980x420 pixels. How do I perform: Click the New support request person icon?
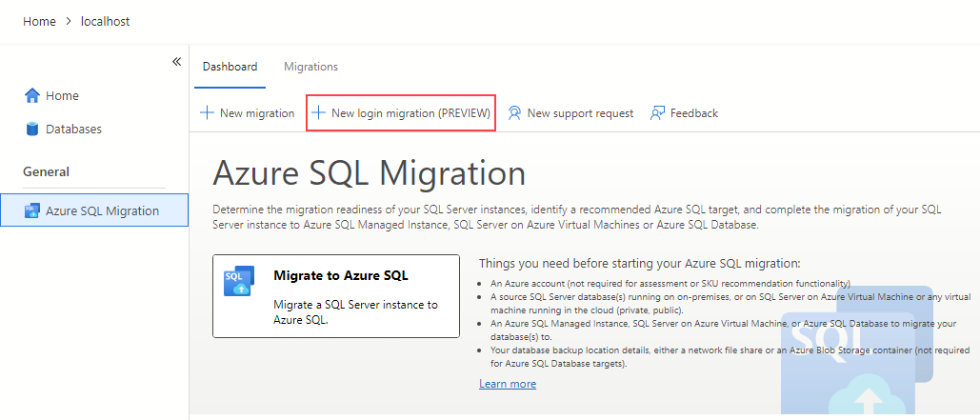coord(514,113)
